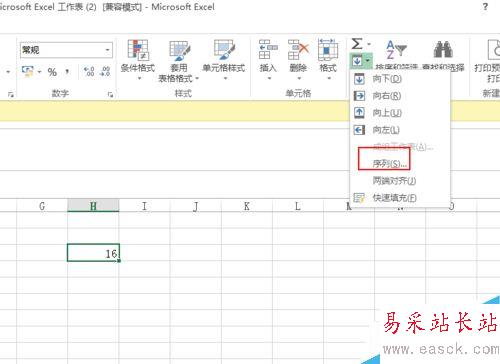The height and width of the screenshot is (364, 500).
Task: Expand the Fill button dropdown arrow
Action: [367, 61]
